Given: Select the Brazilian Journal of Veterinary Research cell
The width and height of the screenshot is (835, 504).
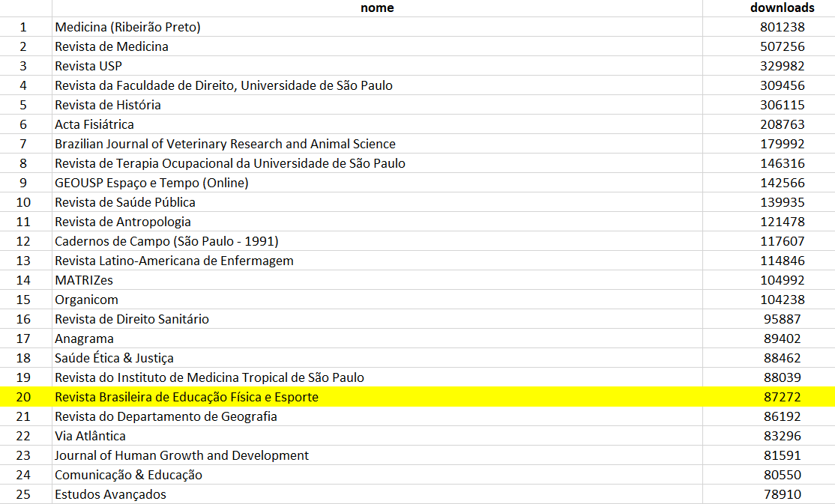Looking at the screenshot, I should pyautogui.click(x=377, y=144).
